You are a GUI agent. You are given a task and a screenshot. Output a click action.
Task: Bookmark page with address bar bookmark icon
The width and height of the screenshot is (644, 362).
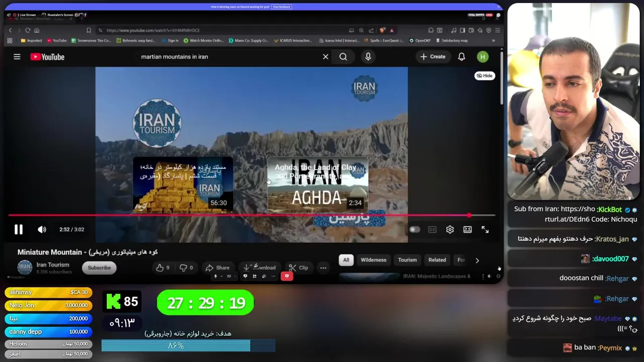tap(89, 30)
